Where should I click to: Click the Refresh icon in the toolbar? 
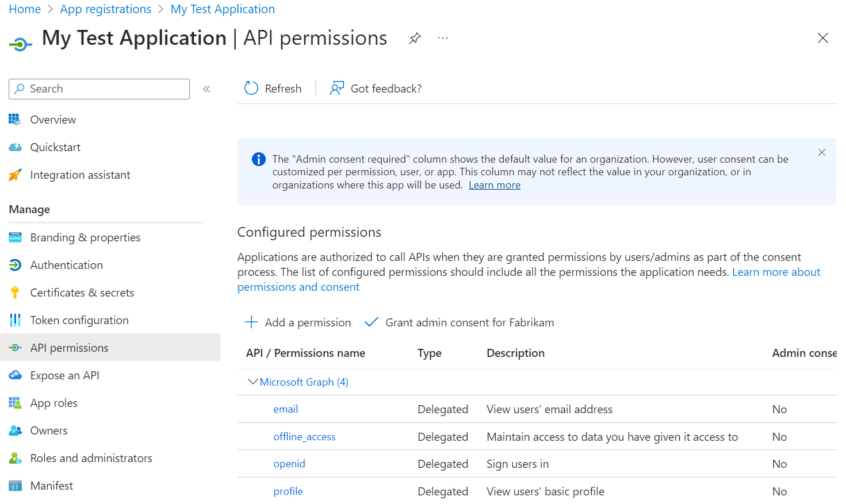point(251,89)
